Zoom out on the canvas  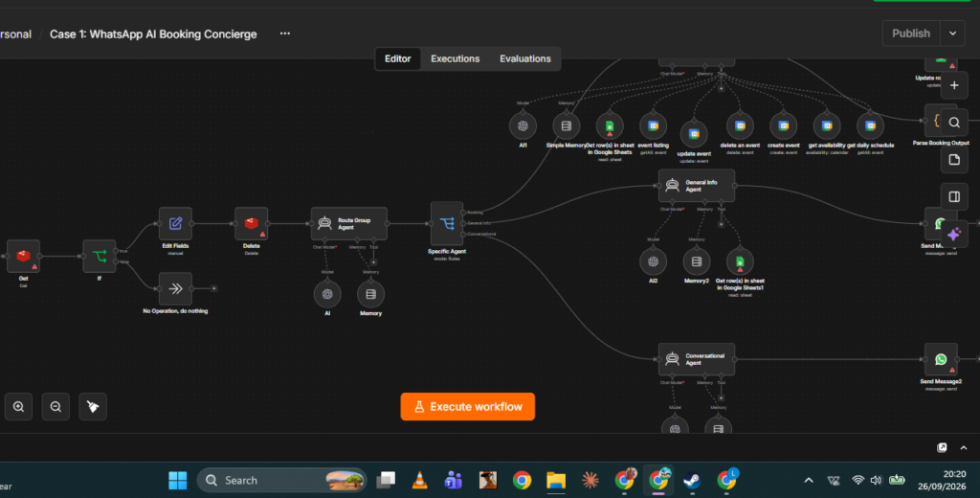click(56, 407)
